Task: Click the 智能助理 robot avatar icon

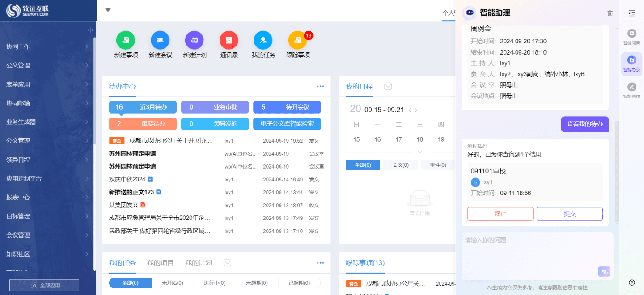Action: point(469,13)
